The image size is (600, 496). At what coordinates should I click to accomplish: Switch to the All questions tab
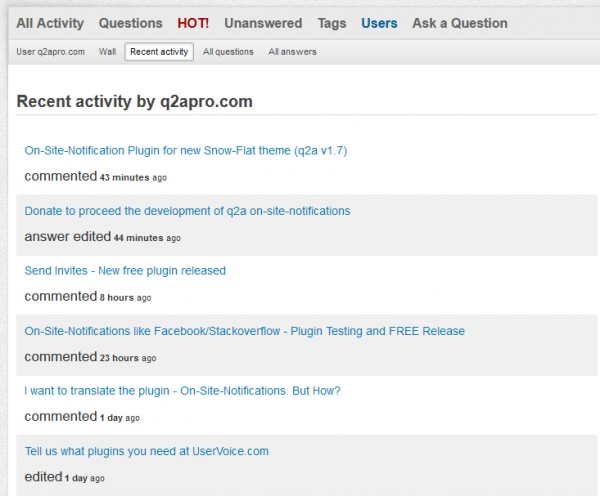point(228,52)
